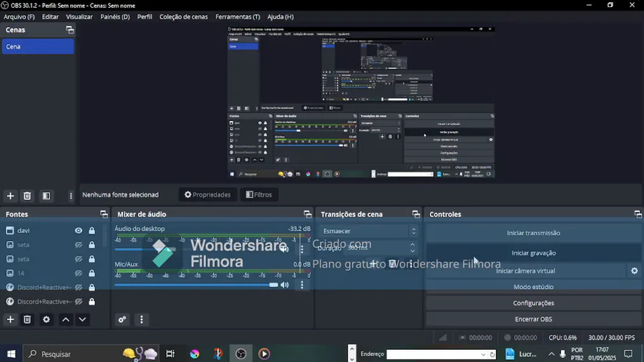Open Mic/Aux channel options menu
Viewport: 644px width, 362px height.
click(302, 285)
